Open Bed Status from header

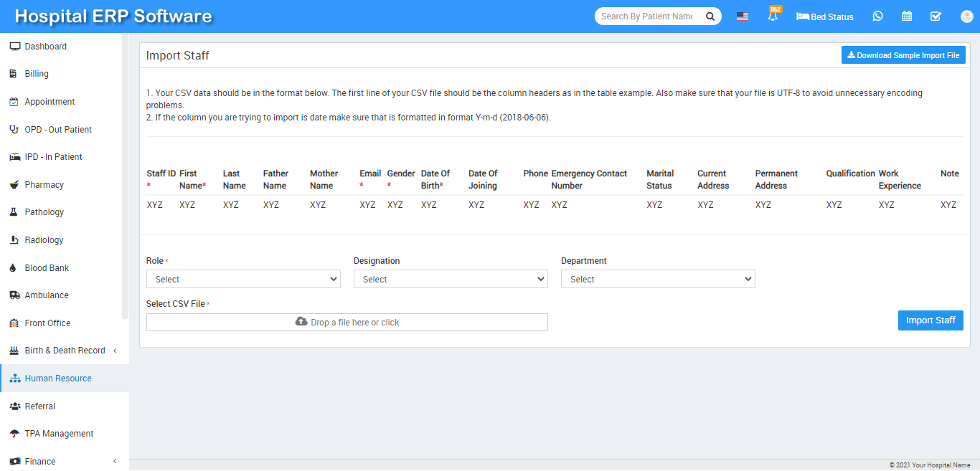click(x=825, y=16)
